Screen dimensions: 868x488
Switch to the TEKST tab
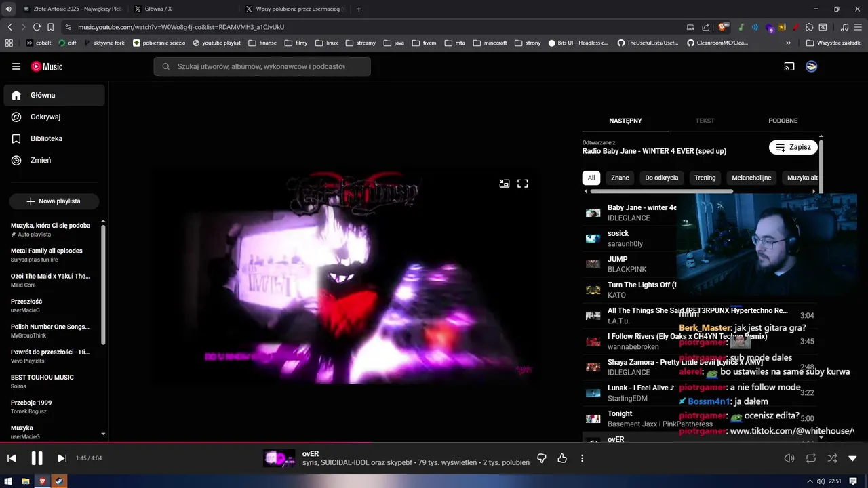point(705,121)
